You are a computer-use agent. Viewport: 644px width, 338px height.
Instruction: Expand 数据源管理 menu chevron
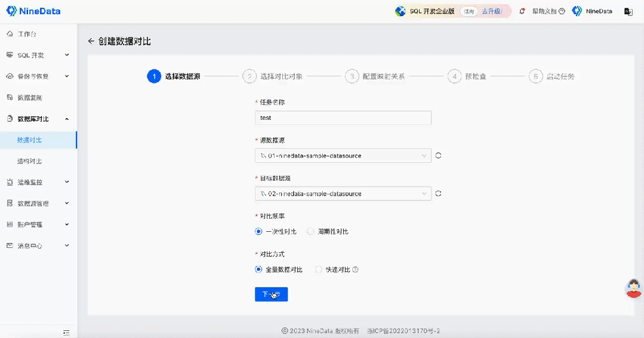(67, 203)
